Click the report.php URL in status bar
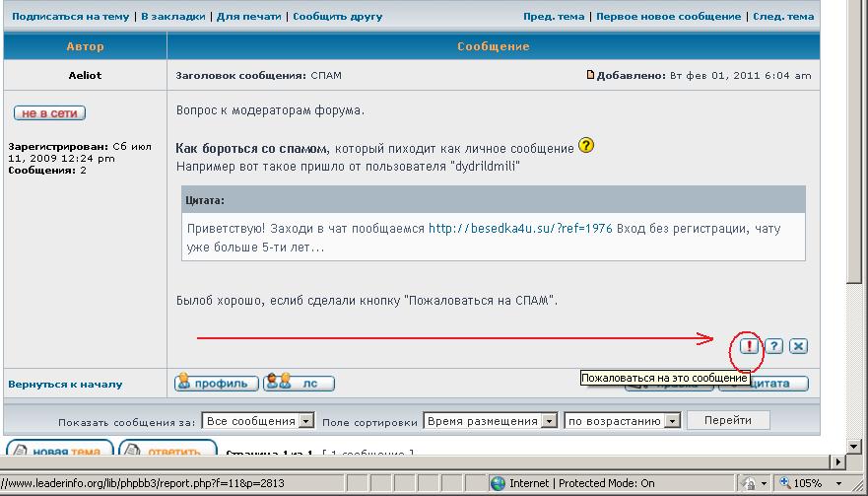This screenshot has width=868, height=496. [142, 483]
